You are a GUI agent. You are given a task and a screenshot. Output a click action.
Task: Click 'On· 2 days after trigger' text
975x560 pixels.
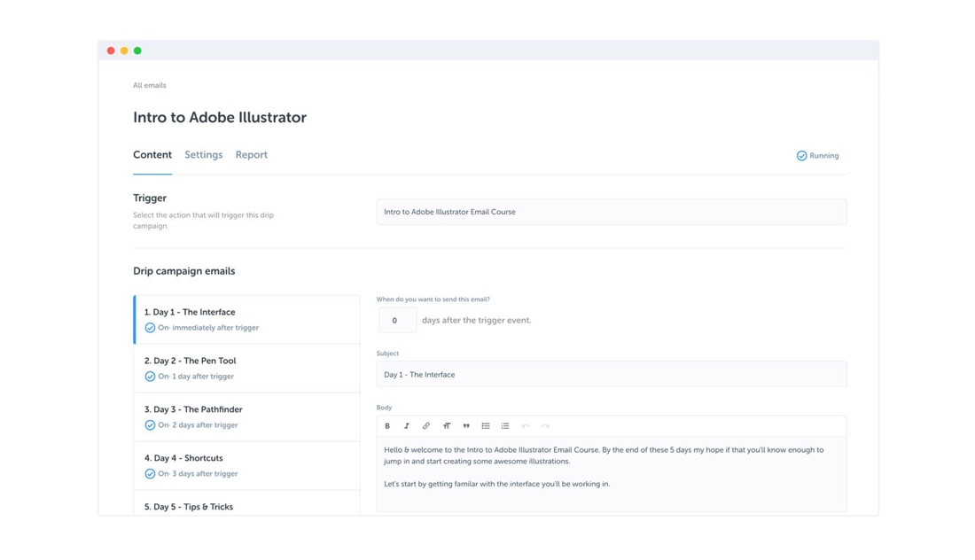click(x=198, y=425)
